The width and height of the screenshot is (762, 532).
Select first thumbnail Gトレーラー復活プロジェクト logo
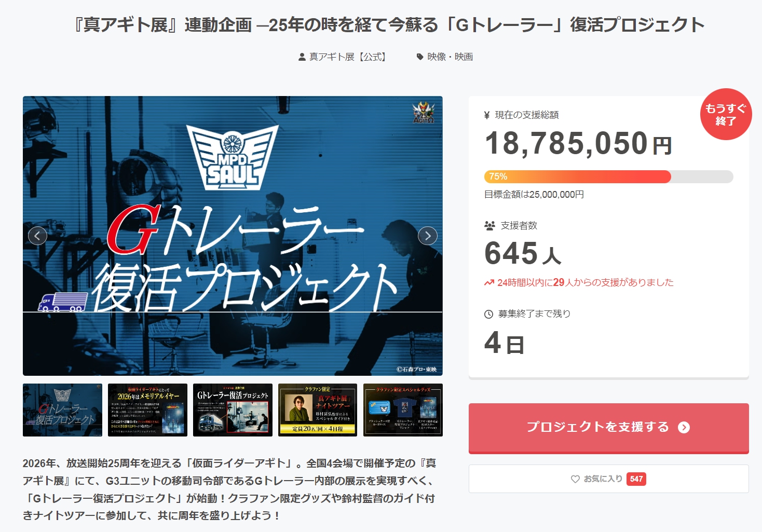[x=62, y=410]
